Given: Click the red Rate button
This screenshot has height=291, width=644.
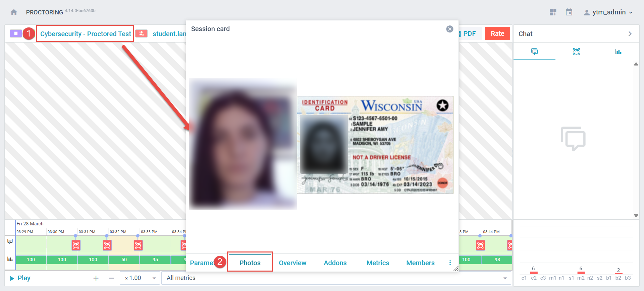Looking at the screenshot, I should coord(497,33).
